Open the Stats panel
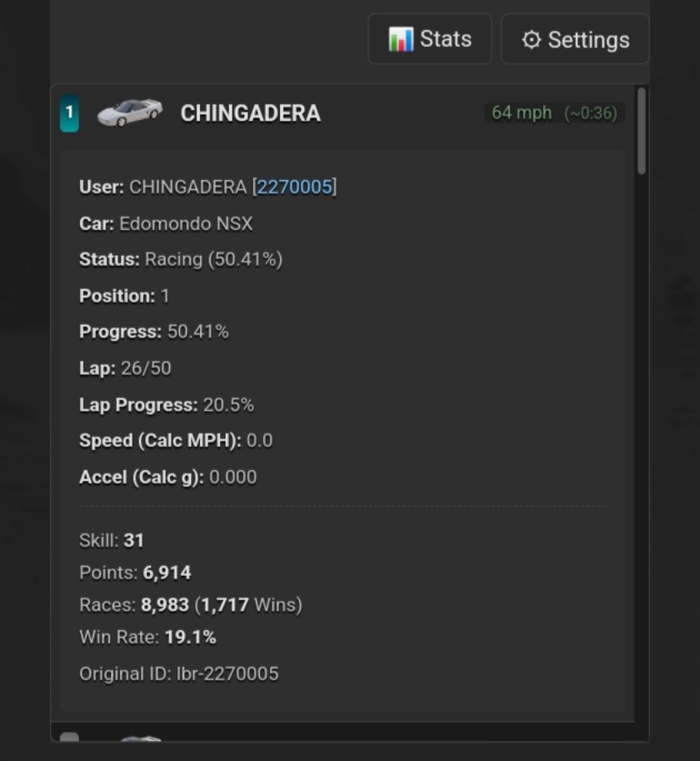 429,38
